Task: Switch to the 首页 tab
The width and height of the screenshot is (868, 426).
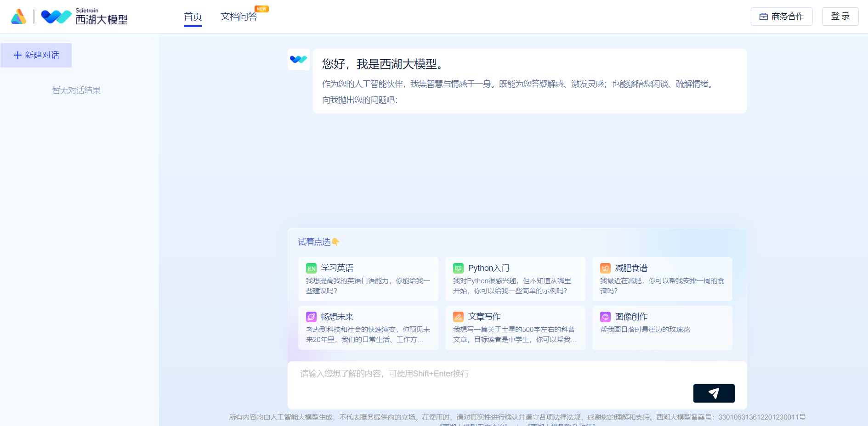Action: point(193,17)
